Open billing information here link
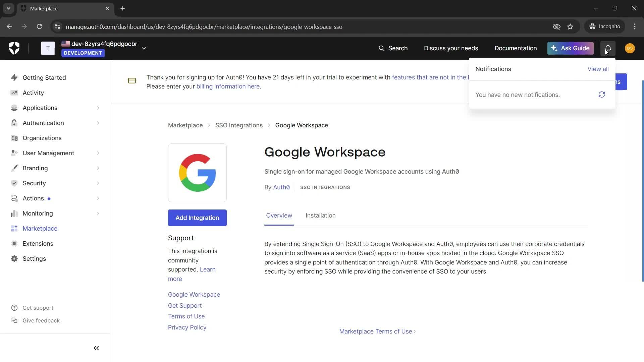Viewport: 644px width, 362px height. [x=228, y=86]
